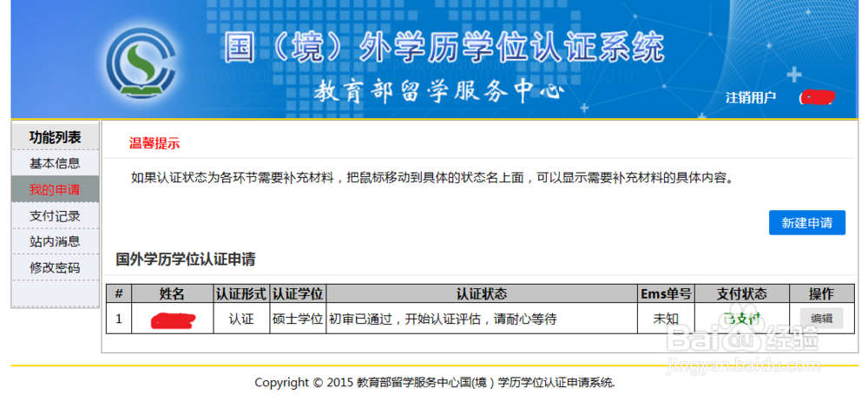Click the 操作 column header

(x=821, y=293)
